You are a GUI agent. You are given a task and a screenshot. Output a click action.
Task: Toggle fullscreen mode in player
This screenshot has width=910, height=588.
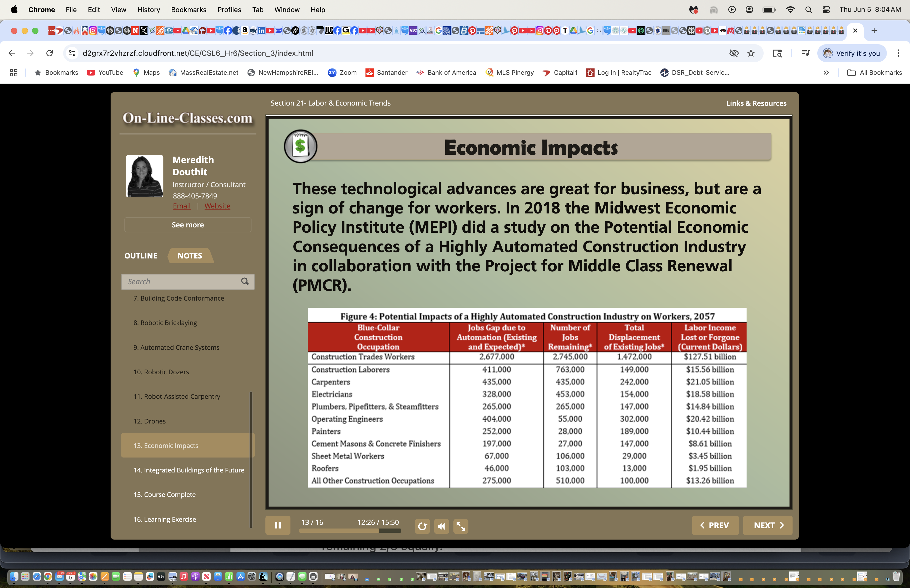point(461,526)
